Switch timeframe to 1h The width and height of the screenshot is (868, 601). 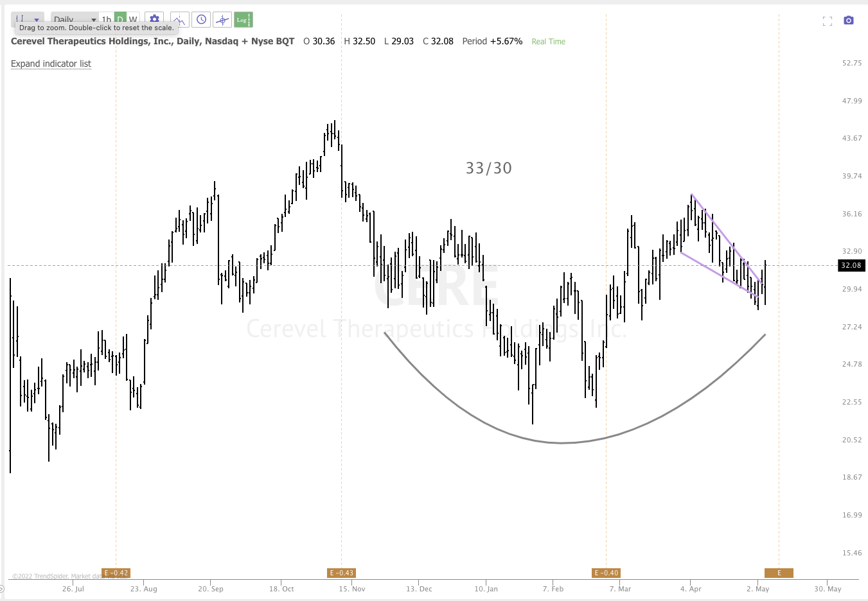pyautogui.click(x=107, y=19)
